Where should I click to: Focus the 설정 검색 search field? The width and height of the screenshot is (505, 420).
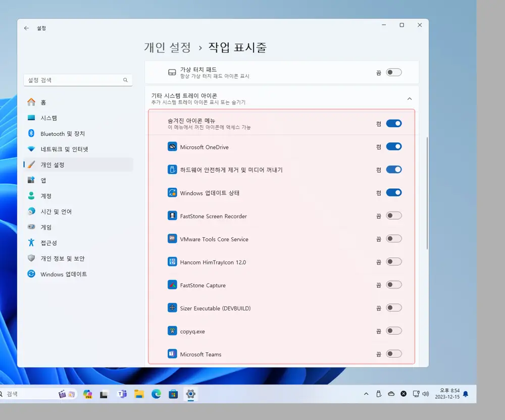click(x=78, y=80)
